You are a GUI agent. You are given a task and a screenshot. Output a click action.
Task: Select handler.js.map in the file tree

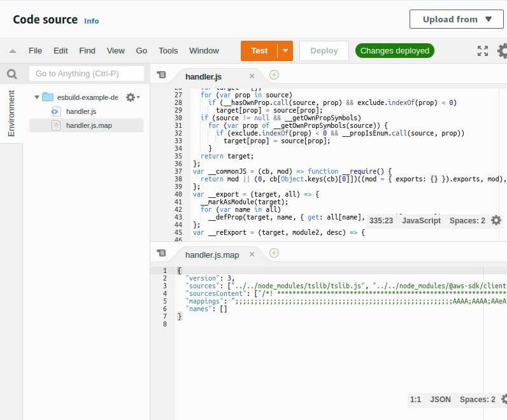[87, 125]
